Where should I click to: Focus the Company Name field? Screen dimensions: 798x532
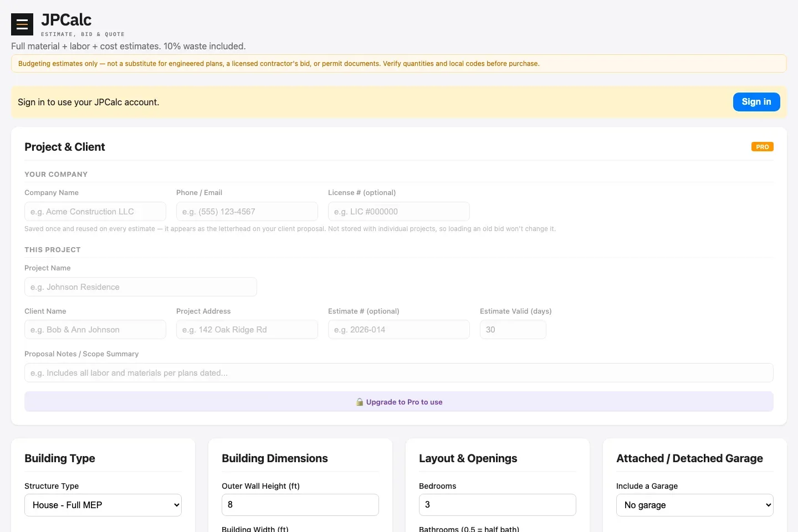coord(95,212)
